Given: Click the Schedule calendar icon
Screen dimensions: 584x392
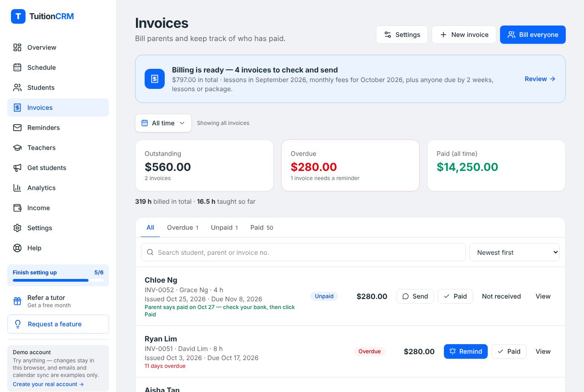Looking at the screenshot, I should [17, 67].
